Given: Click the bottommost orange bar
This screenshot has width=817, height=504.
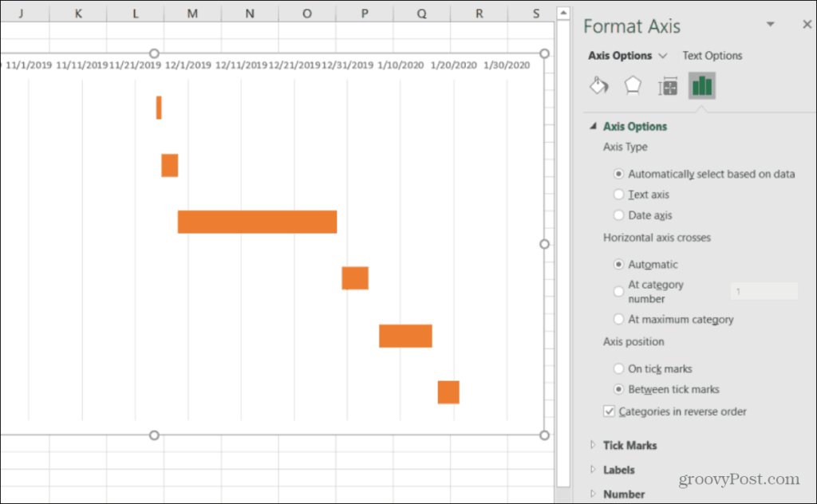Looking at the screenshot, I should pyautogui.click(x=448, y=392).
